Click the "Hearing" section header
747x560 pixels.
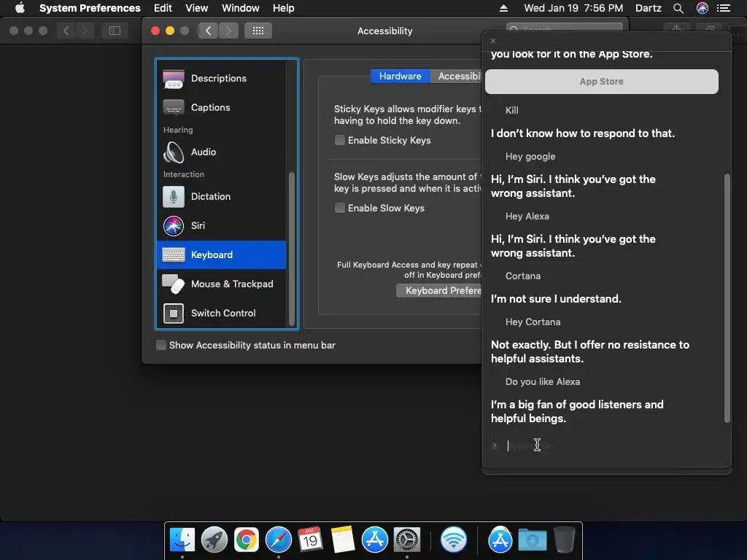[x=178, y=130]
